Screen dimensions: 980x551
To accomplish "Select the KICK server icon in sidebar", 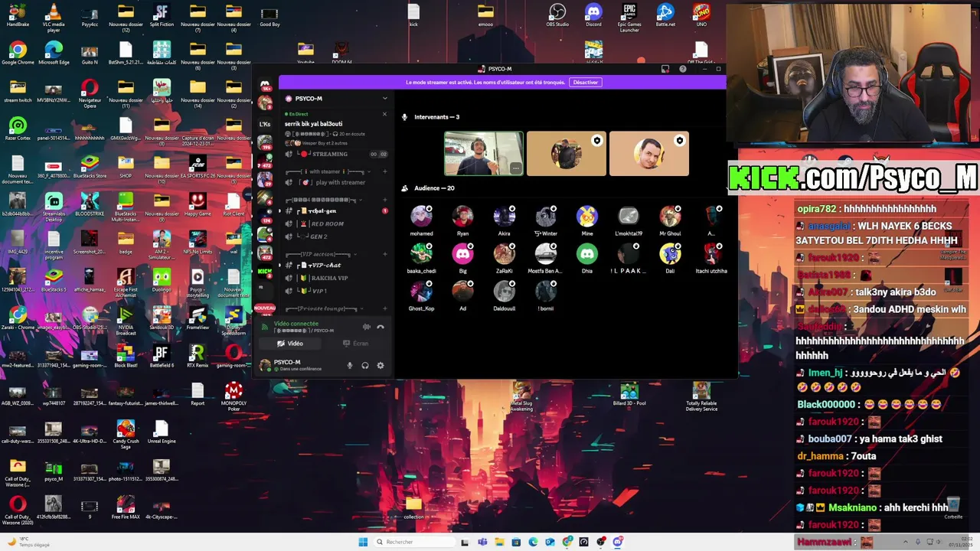I will [x=265, y=271].
